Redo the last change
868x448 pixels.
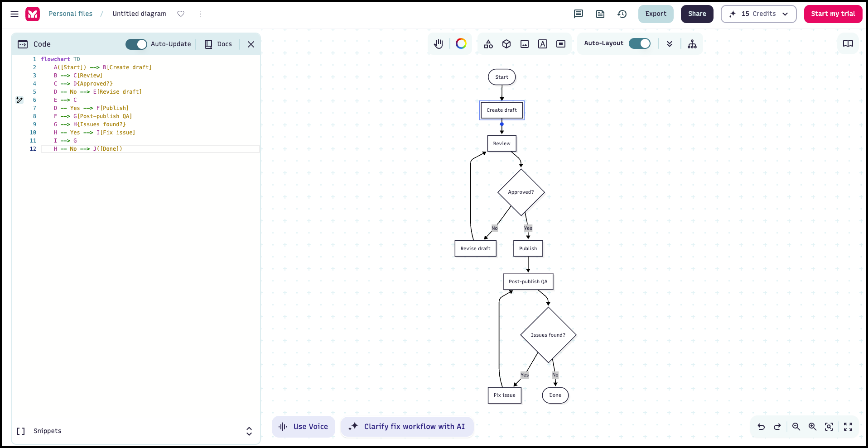pyautogui.click(x=777, y=427)
